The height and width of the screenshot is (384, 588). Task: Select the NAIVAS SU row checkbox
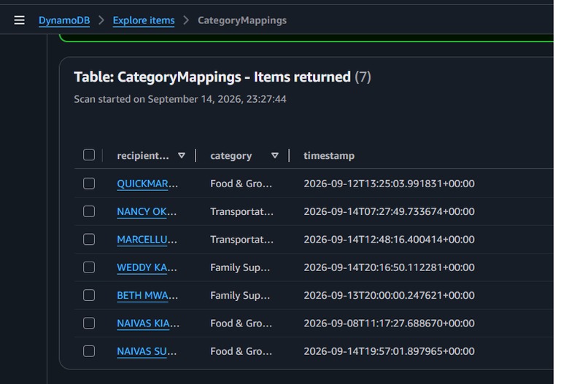(x=89, y=351)
